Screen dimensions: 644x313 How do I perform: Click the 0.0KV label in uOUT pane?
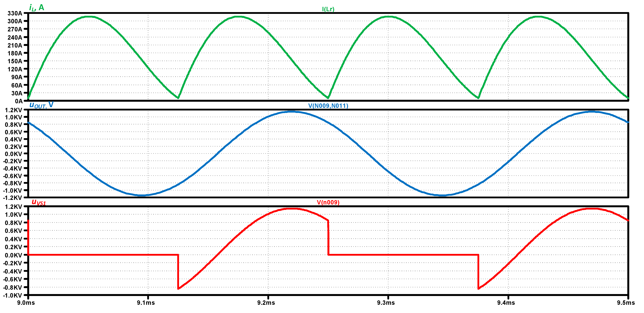click(x=13, y=154)
